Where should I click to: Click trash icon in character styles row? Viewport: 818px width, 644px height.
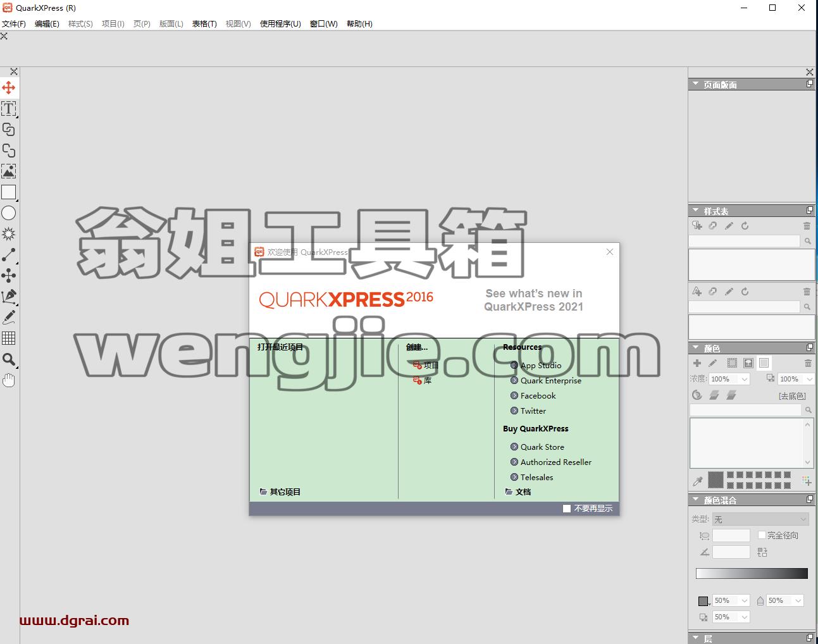tap(807, 292)
